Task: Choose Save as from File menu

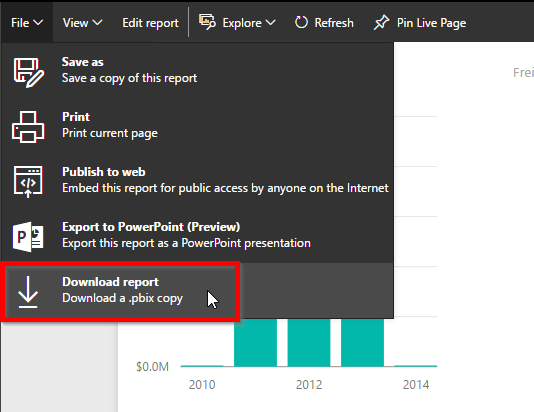Action: (198, 70)
